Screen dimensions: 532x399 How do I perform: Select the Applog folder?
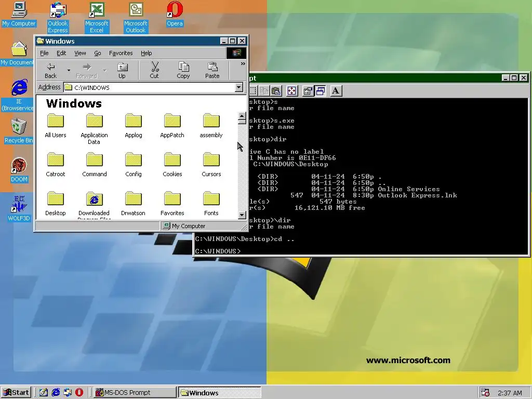[134, 126]
